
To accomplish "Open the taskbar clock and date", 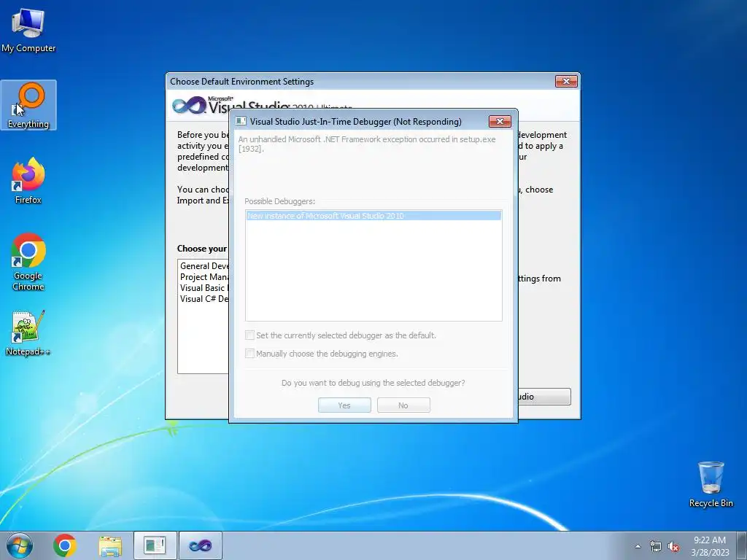I will [x=710, y=546].
